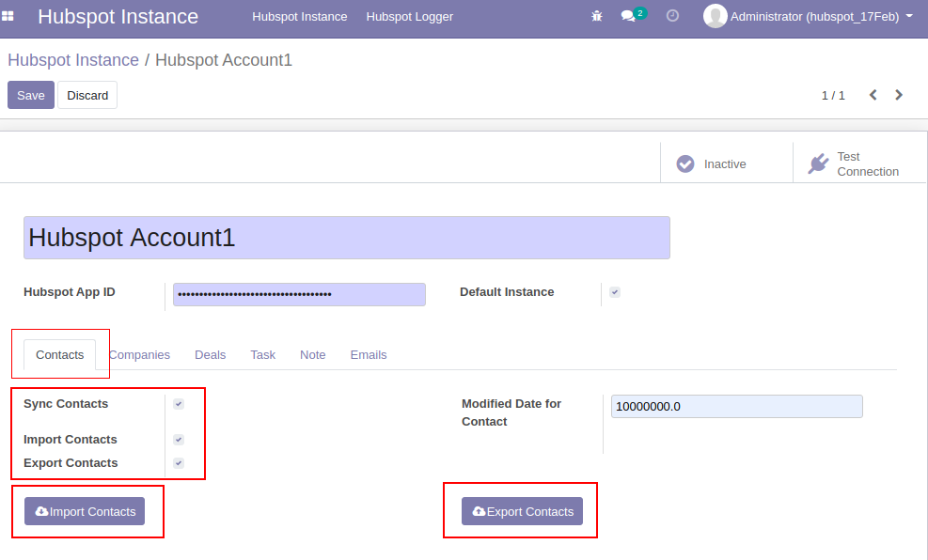Click the pager text 1 / 1
The image size is (928, 560).
pos(833,95)
